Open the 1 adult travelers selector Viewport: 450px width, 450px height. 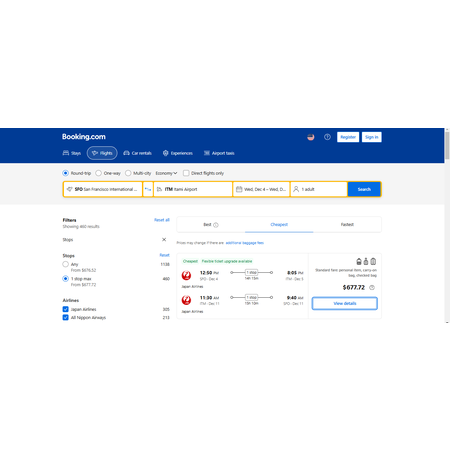319,189
